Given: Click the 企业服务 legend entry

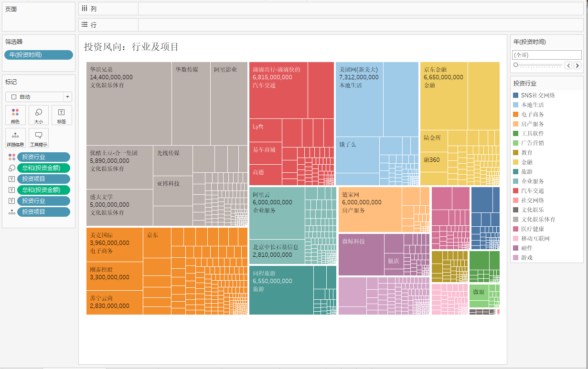Looking at the screenshot, I should 532,181.
